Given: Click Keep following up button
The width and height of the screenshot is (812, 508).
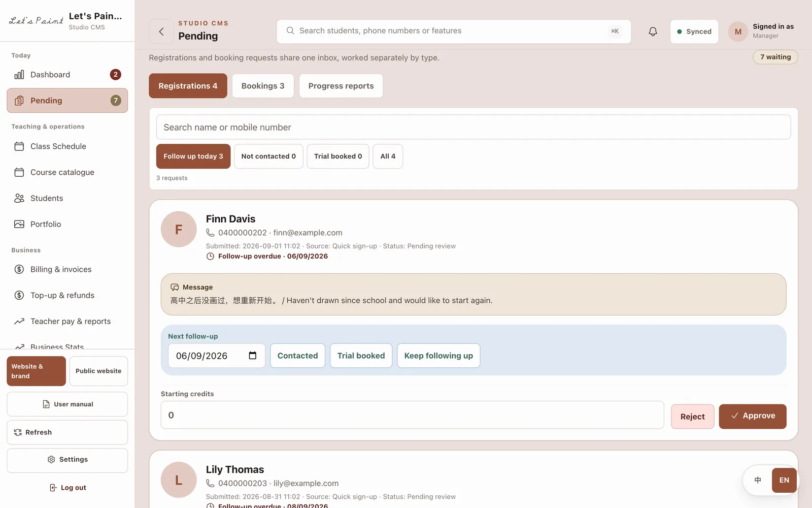Looking at the screenshot, I should coord(438,356).
